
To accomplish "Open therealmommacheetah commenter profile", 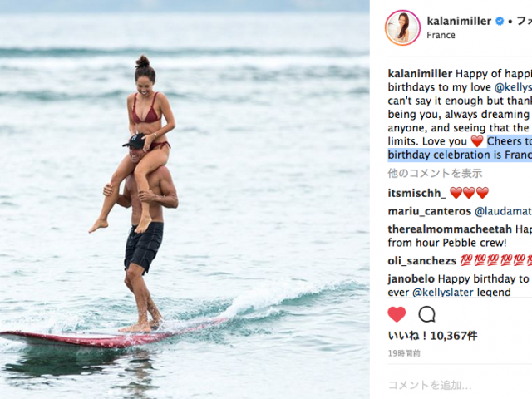I will point(450,229).
